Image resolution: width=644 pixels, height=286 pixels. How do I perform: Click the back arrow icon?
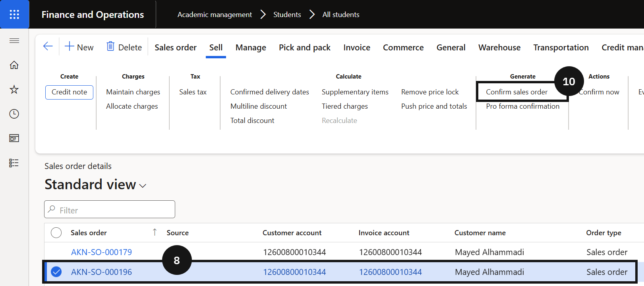(x=48, y=46)
